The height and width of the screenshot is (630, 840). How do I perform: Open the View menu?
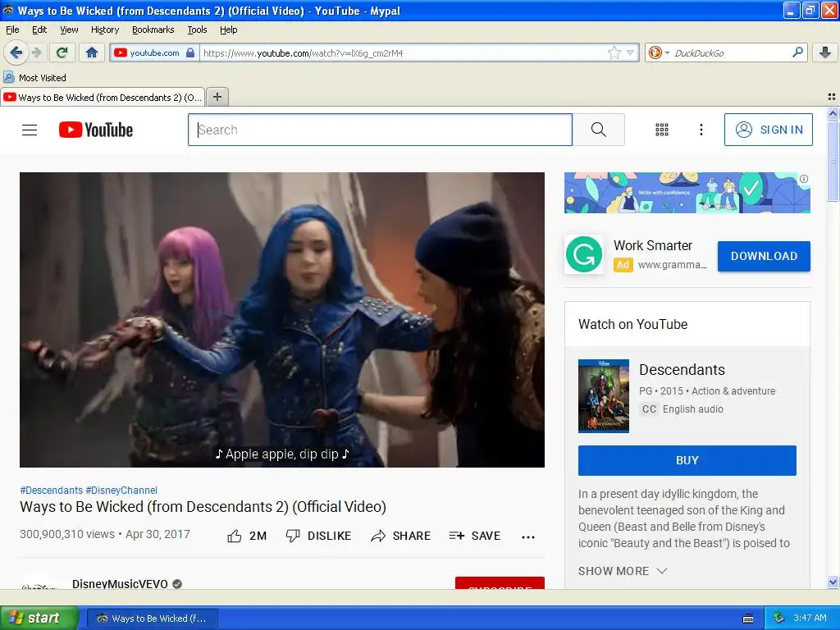(69, 30)
